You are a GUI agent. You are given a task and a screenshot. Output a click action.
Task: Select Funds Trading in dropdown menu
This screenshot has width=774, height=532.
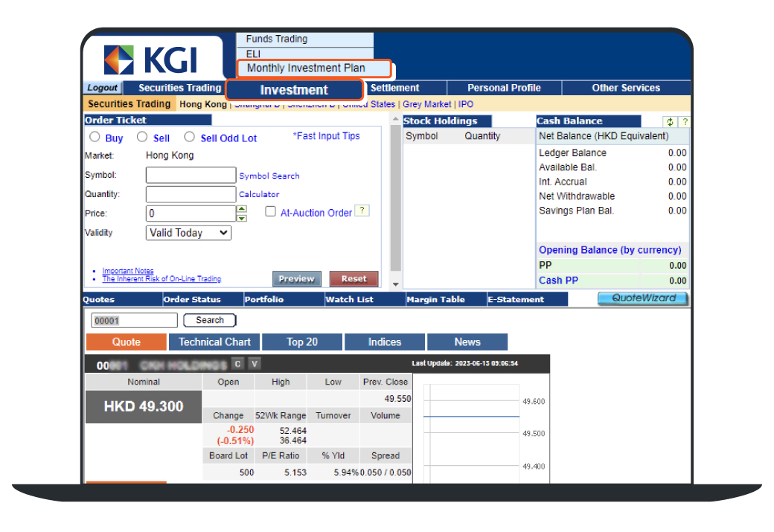276,39
